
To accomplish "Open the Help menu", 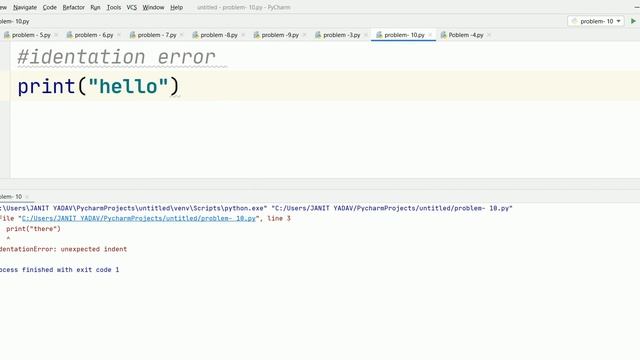I will tap(176, 7).
